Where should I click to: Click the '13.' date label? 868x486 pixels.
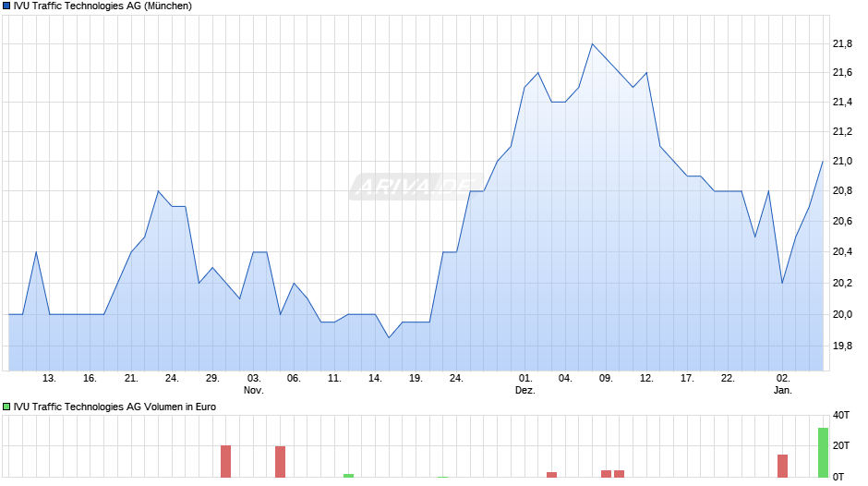(x=49, y=379)
